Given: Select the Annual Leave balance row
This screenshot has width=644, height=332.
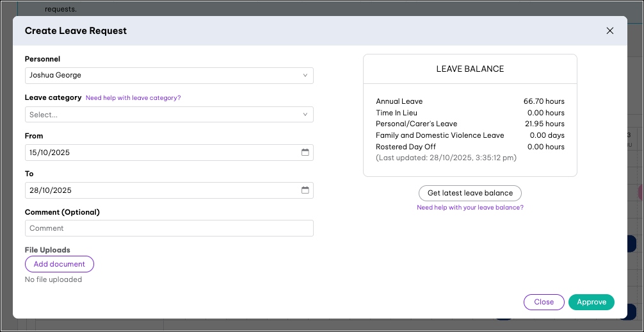Looking at the screenshot, I should tap(470, 101).
